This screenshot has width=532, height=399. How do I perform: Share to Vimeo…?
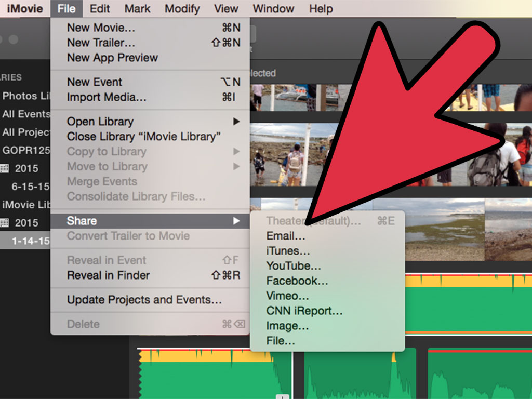click(x=327, y=296)
